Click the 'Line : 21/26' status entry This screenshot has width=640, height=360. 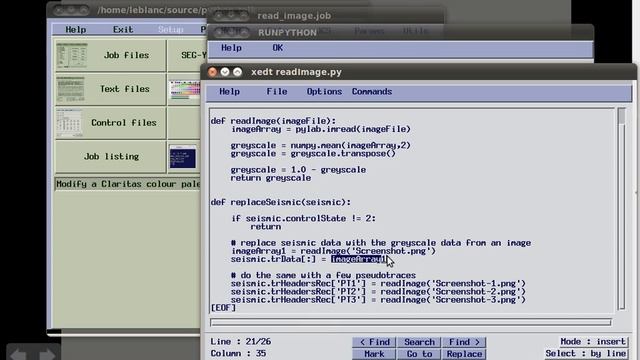pos(240,341)
